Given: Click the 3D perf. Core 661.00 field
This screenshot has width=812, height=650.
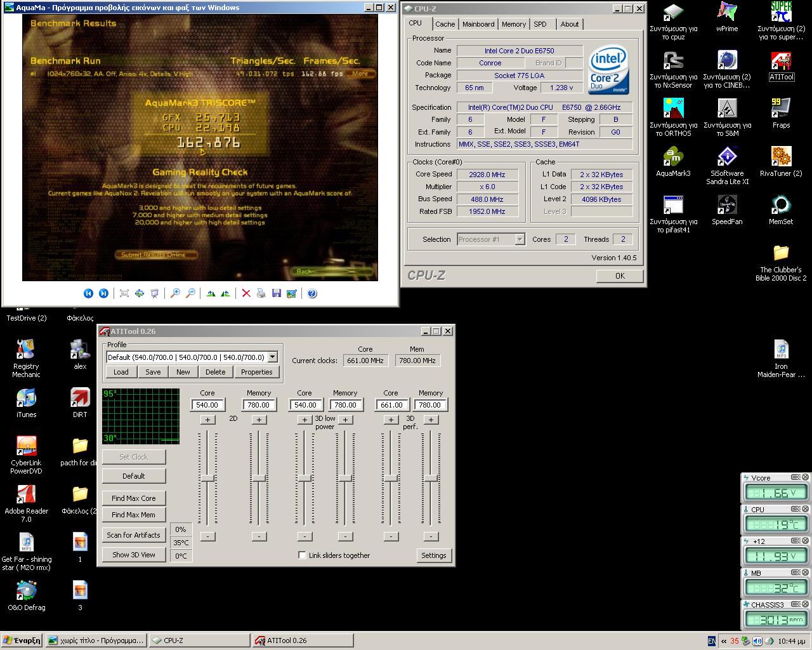Looking at the screenshot, I should (391, 405).
